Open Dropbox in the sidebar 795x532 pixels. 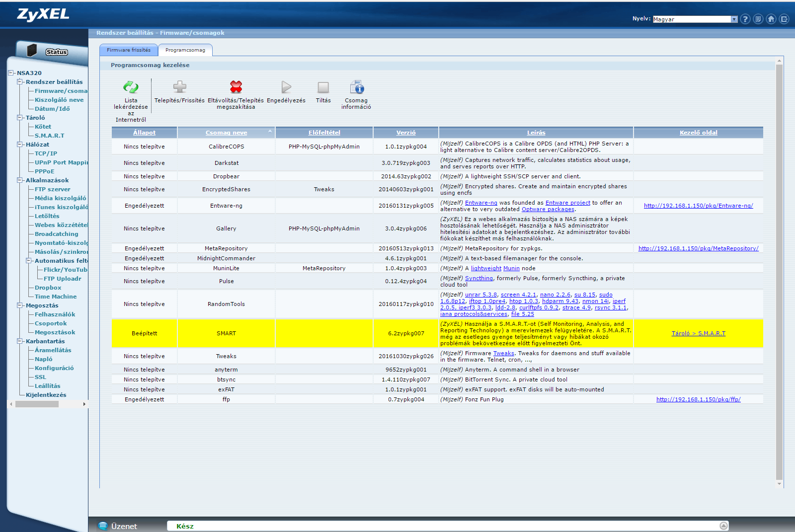[48, 288]
